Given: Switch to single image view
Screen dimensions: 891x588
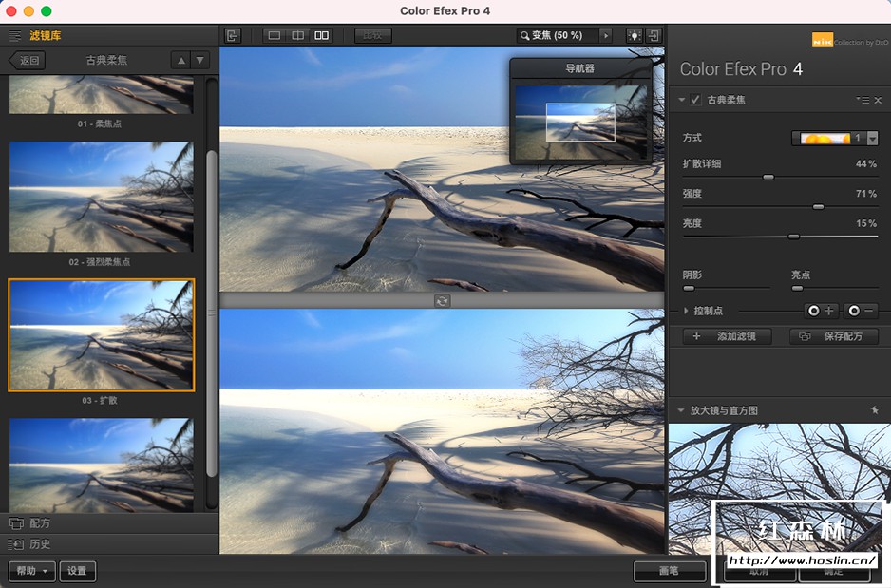Looking at the screenshot, I should point(275,36).
